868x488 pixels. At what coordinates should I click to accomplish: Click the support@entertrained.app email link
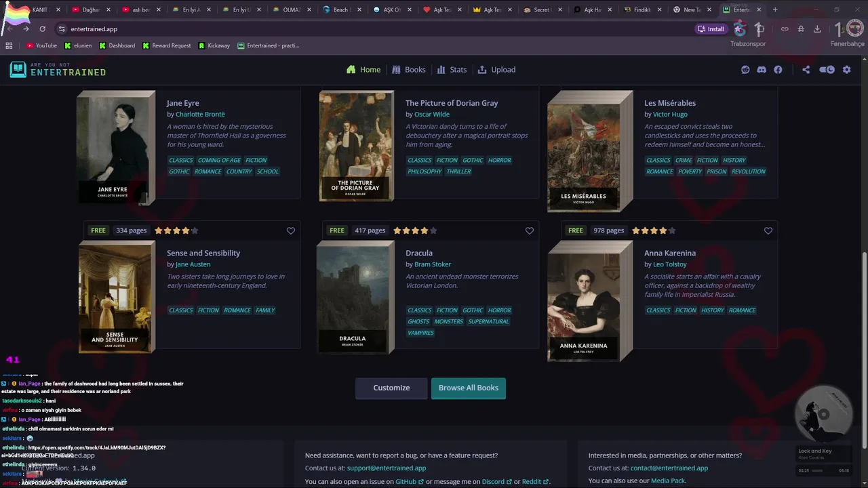387,468
